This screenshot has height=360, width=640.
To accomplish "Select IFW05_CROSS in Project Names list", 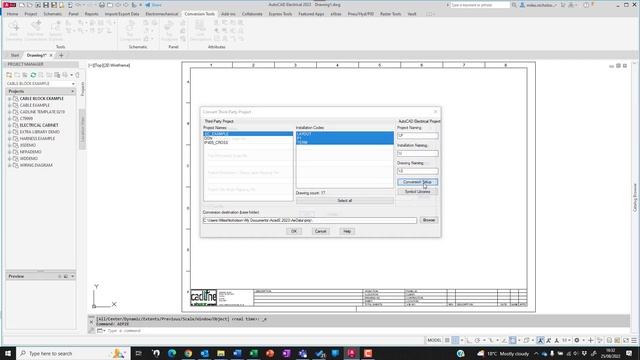I will pyautogui.click(x=248, y=142).
